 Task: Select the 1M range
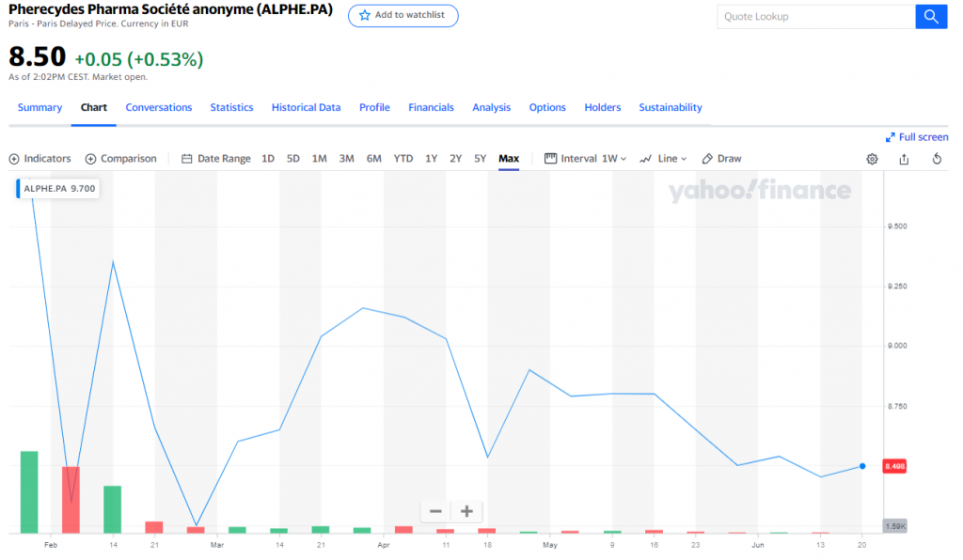click(x=320, y=159)
